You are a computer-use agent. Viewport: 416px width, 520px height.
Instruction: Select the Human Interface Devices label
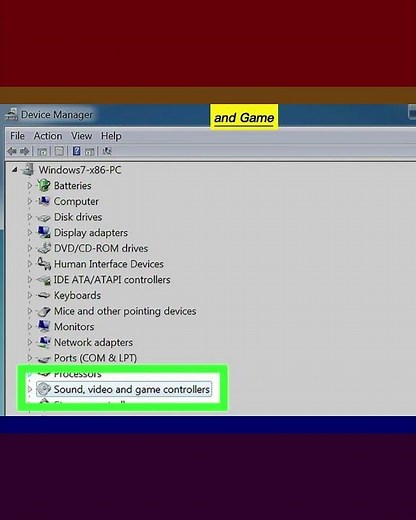(109, 264)
